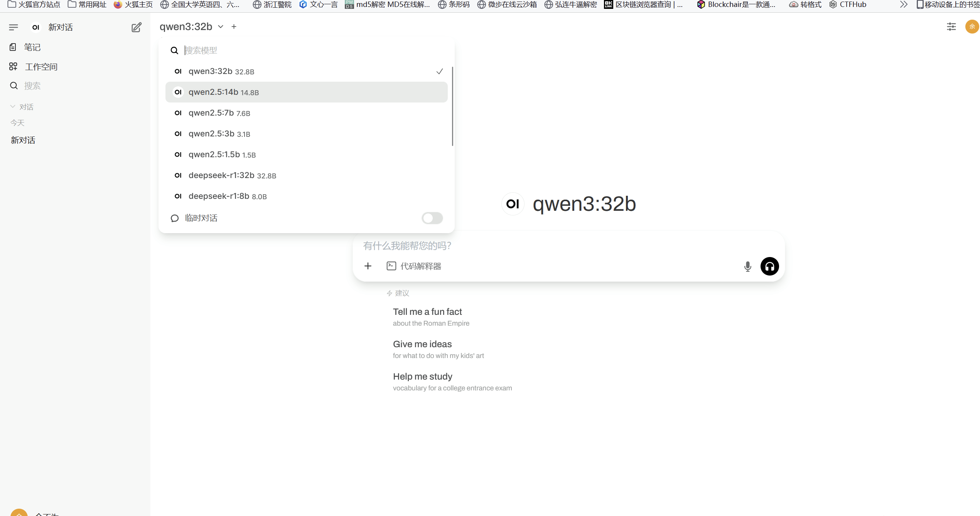The image size is (980, 516).
Task: Expand the qwen3:32b model selector chevron
Action: 221,27
